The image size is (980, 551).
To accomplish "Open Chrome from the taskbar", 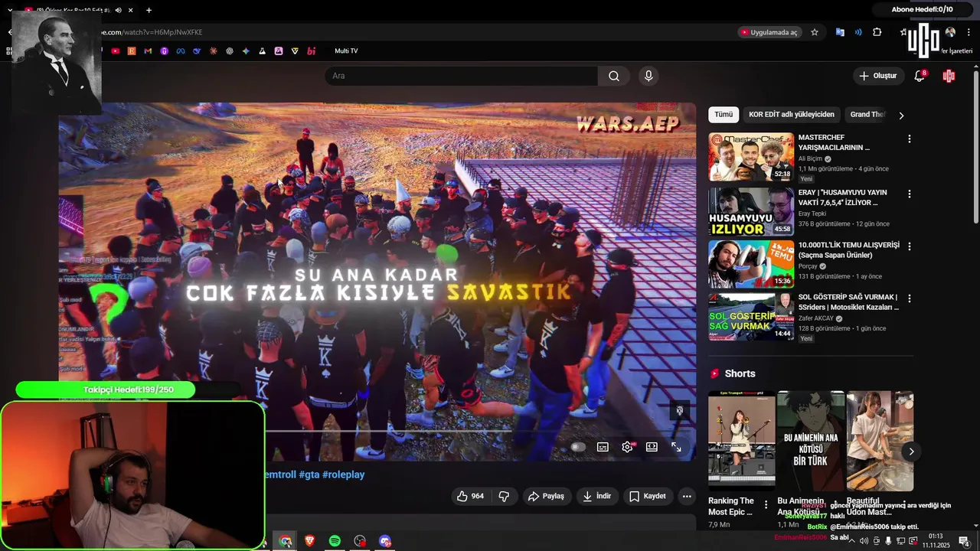I will (285, 541).
